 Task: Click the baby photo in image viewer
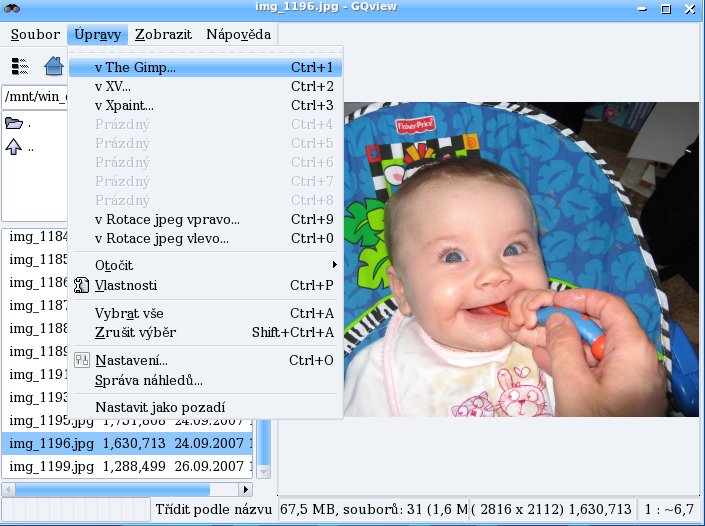click(522, 259)
